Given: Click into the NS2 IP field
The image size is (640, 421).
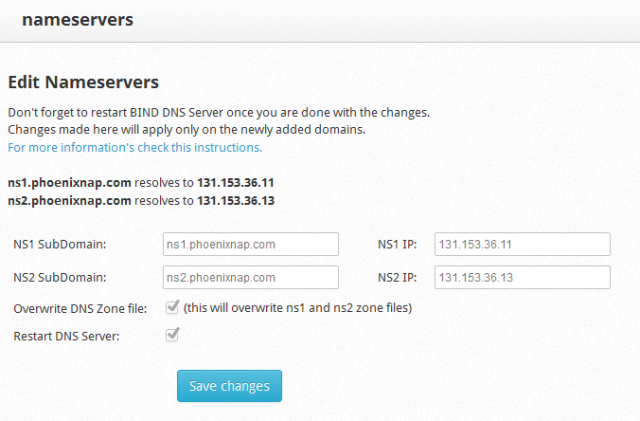Looking at the screenshot, I should [x=522, y=277].
